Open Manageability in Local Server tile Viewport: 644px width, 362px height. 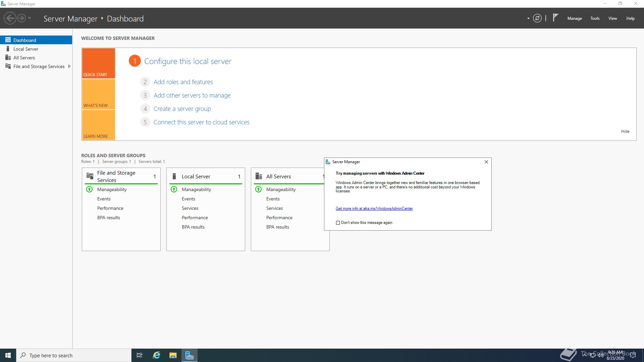click(x=196, y=189)
